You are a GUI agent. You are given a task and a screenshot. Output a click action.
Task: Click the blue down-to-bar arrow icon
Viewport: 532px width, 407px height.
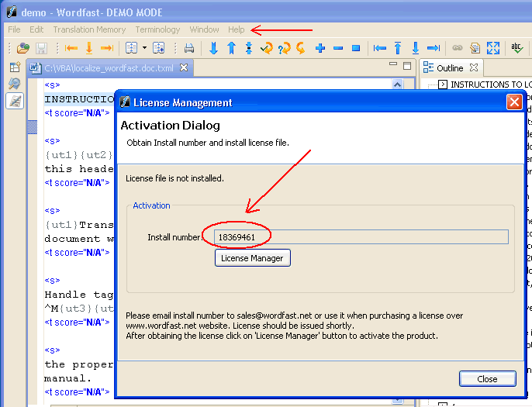[x=416, y=48]
